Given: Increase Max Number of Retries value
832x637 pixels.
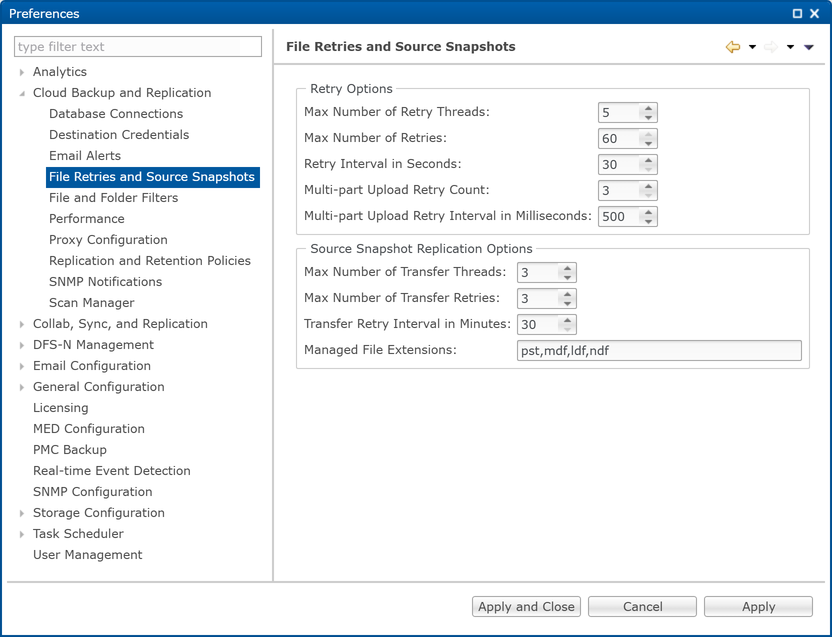Looking at the screenshot, I should click(x=648, y=134).
